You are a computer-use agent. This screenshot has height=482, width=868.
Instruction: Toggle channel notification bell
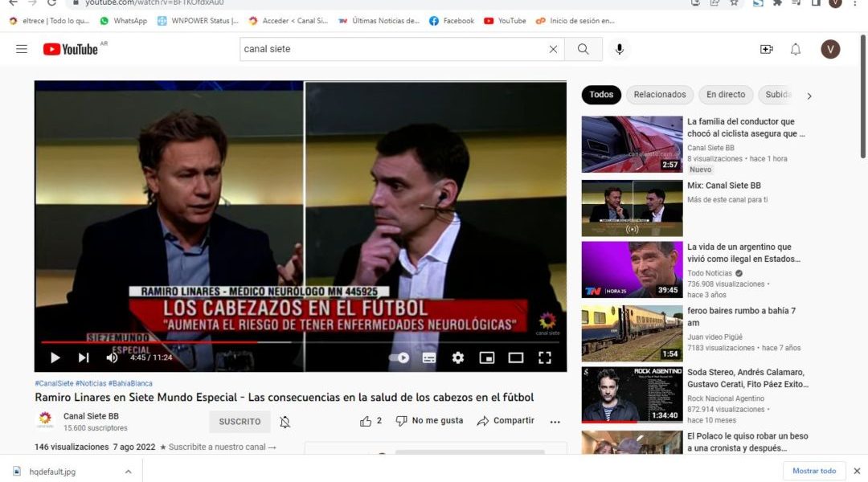click(285, 422)
